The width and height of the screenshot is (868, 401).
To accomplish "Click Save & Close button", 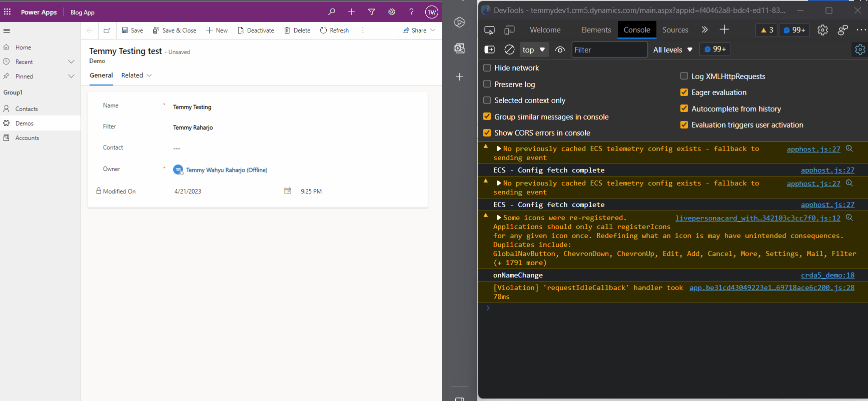I will point(175,30).
